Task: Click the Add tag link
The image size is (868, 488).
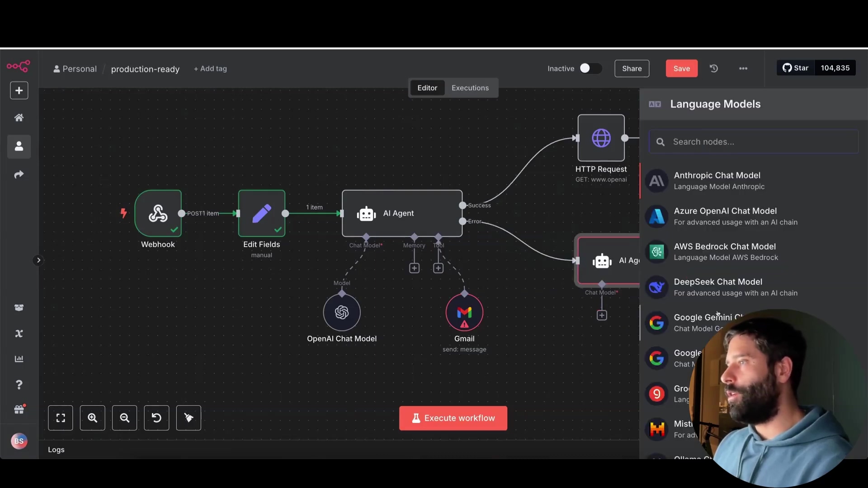Action: 210,69
